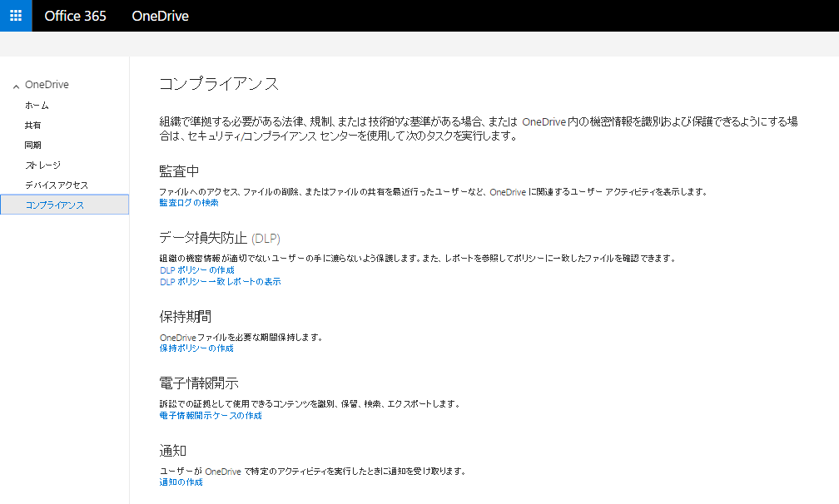Open the 保持ポリシーの作成 link
Image resolution: width=839 pixels, height=504 pixels.
pos(196,348)
